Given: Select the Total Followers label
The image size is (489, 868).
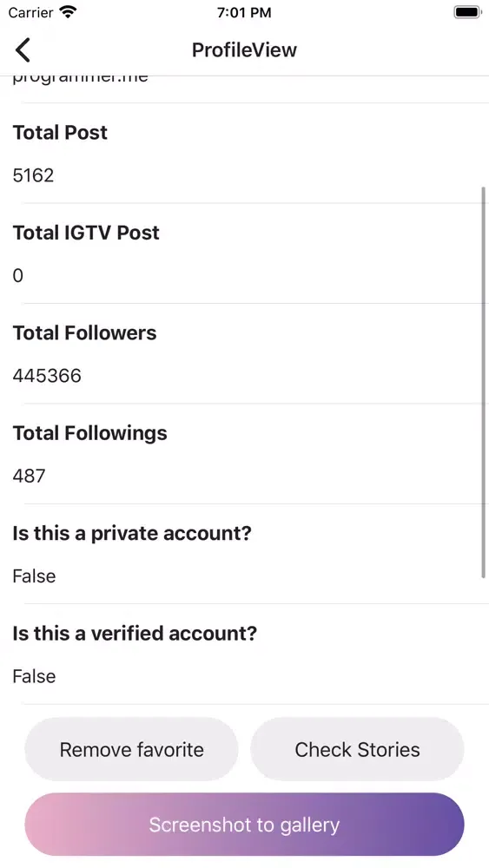Looking at the screenshot, I should click(x=85, y=332).
